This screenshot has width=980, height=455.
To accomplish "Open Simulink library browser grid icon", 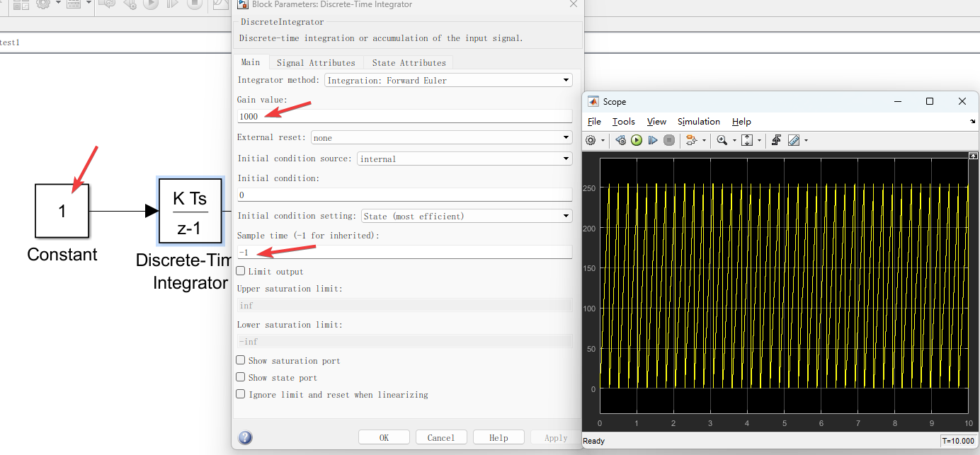I will click(x=21, y=4).
